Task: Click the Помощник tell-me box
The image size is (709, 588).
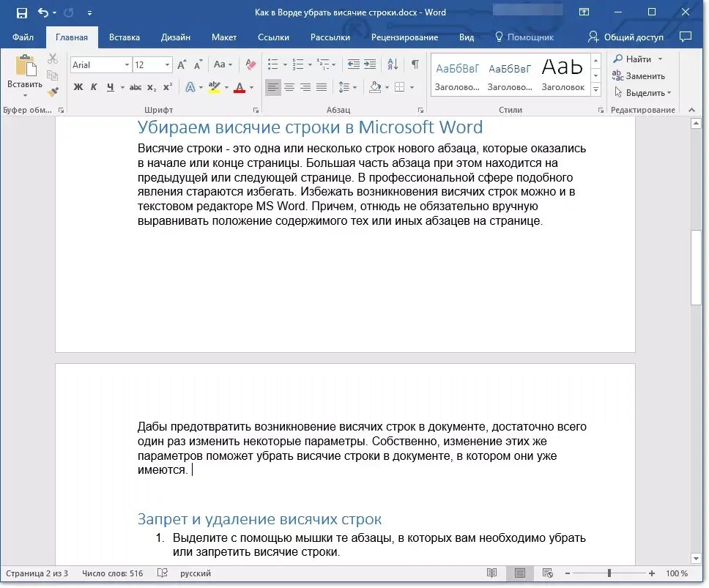Action: (x=524, y=37)
